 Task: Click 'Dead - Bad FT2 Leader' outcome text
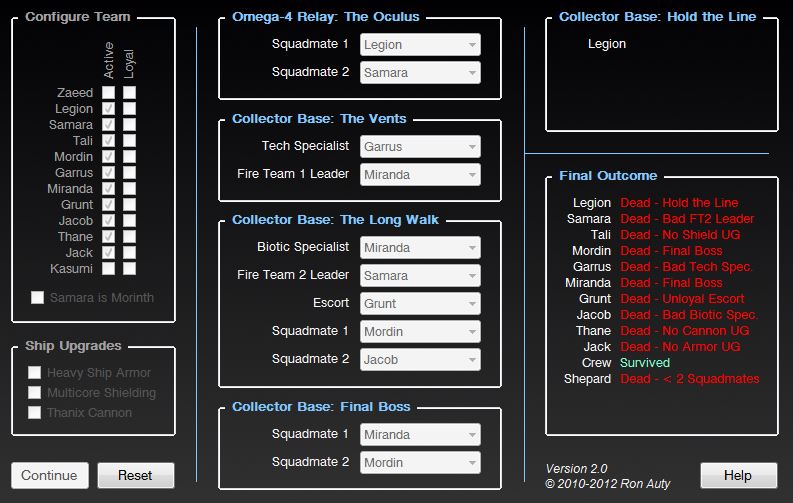pos(687,219)
